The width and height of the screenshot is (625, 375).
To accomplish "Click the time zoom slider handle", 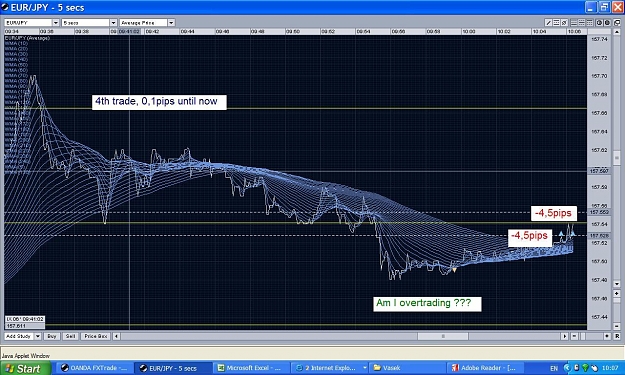I will (x=583, y=336).
